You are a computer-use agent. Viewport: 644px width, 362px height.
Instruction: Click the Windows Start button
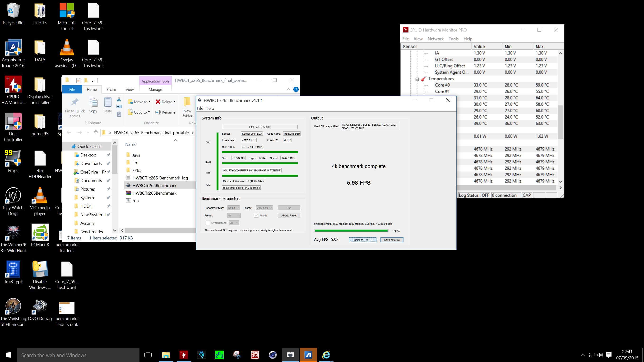click(9, 355)
